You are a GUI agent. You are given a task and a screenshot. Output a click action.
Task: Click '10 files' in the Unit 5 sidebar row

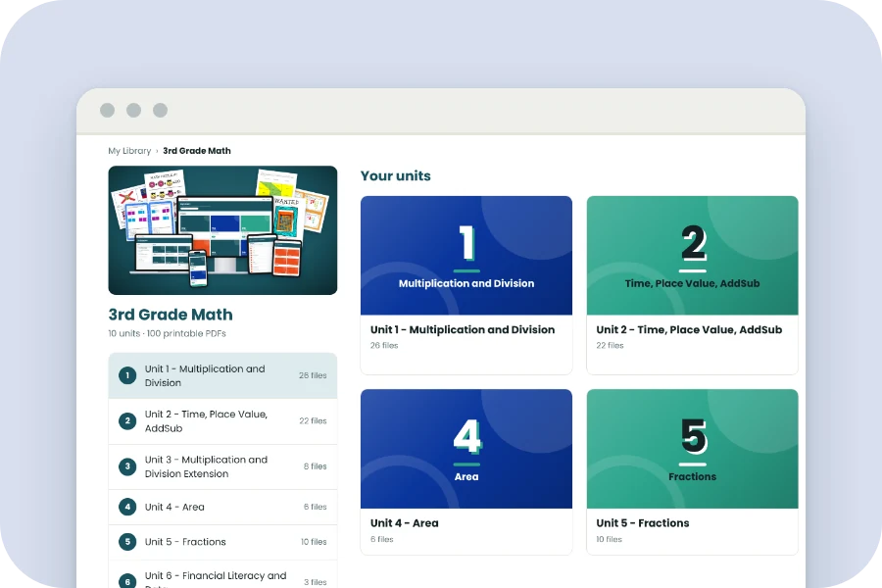314,542
